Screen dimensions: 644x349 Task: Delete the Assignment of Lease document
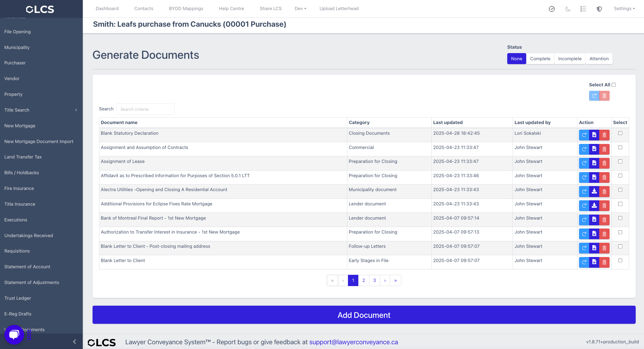tap(604, 163)
